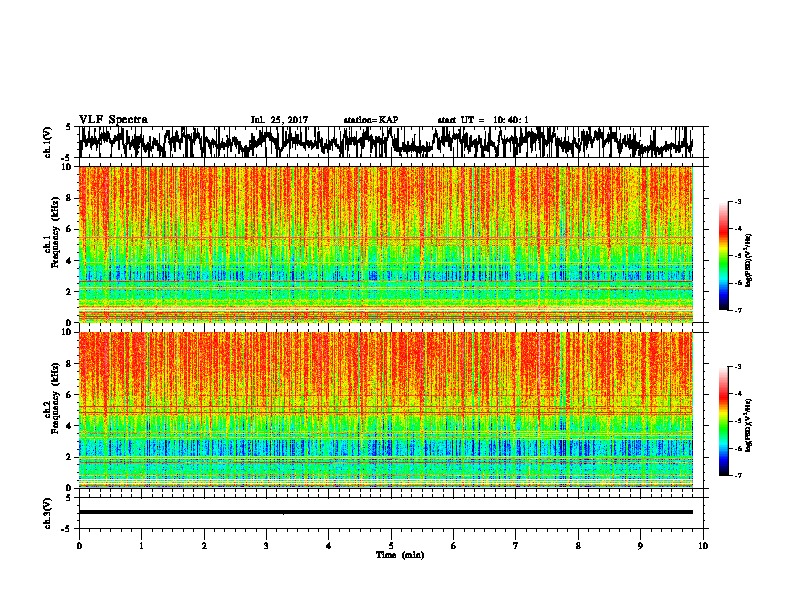Click inside the ch.1 frequency spectrogram
Screen dimensions: 792x612
click(x=386, y=244)
